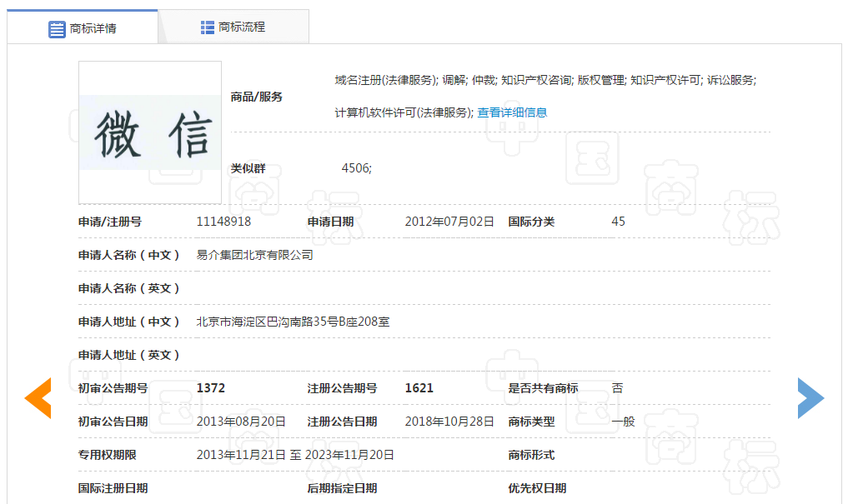Click the 是否共有商标 label
This screenshot has width=848, height=504.
(543, 388)
